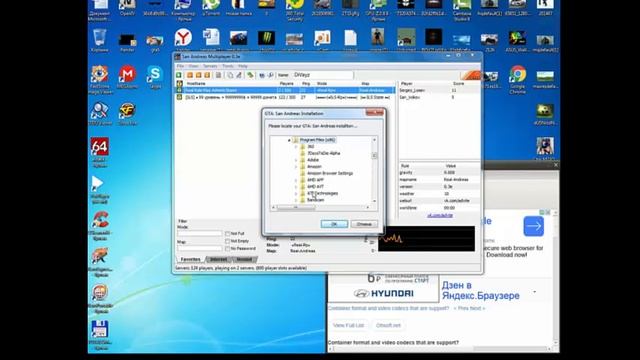Click the View Full List button in browser
Image resolution: width=640 pixels, height=360 pixels.
(x=348, y=325)
